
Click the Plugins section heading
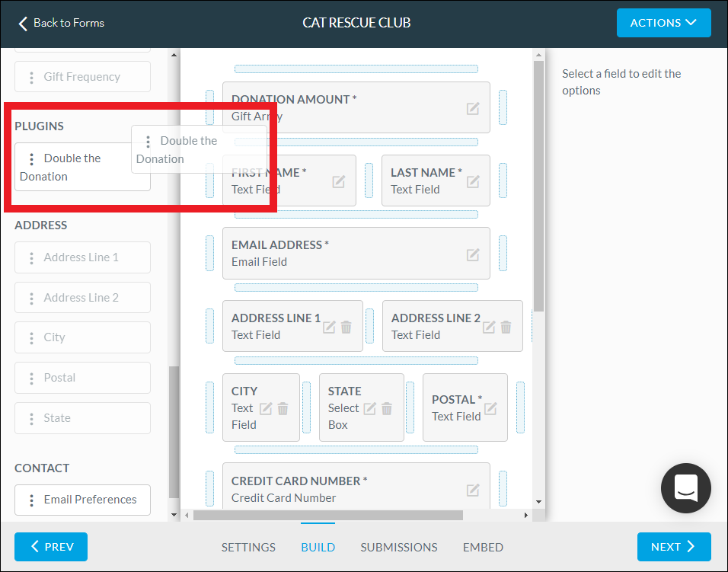point(39,126)
